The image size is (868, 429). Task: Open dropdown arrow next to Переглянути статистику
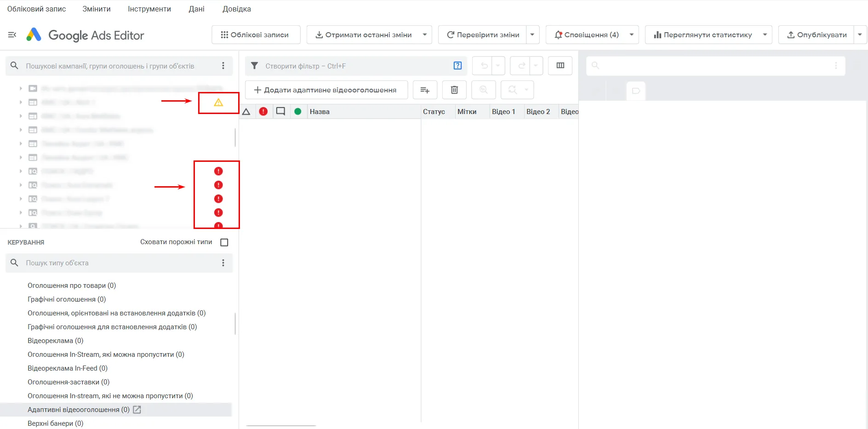coord(765,35)
